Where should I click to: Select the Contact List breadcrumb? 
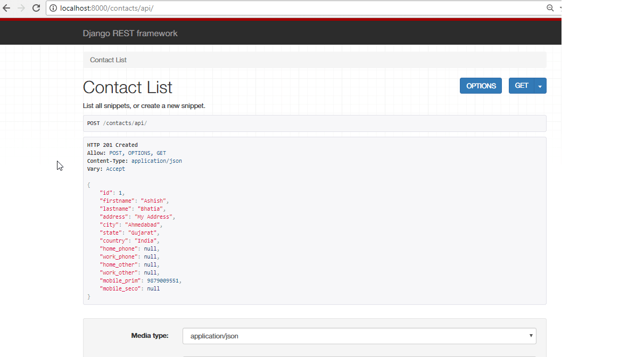click(x=108, y=60)
